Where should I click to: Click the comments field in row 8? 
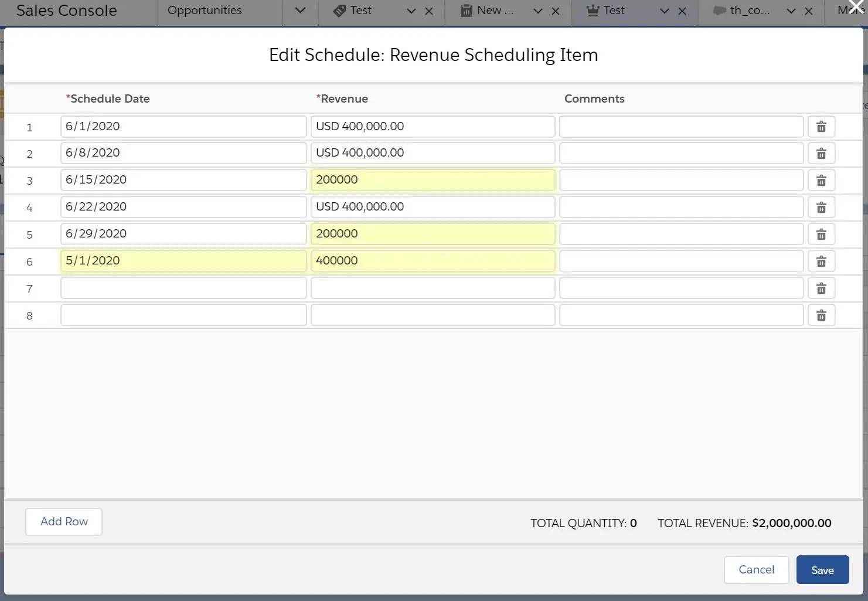[x=682, y=315]
